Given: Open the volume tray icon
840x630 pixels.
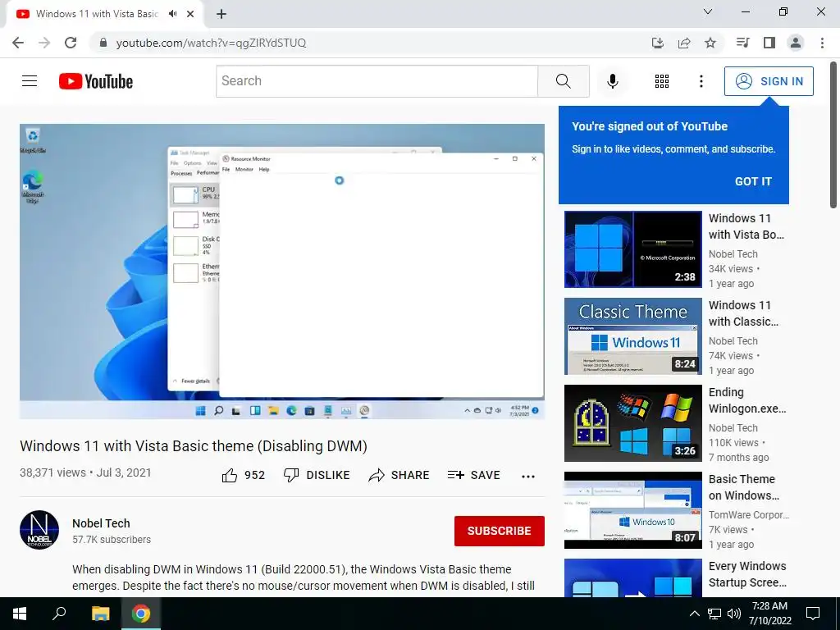Looking at the screenshot, I should 734,614.
